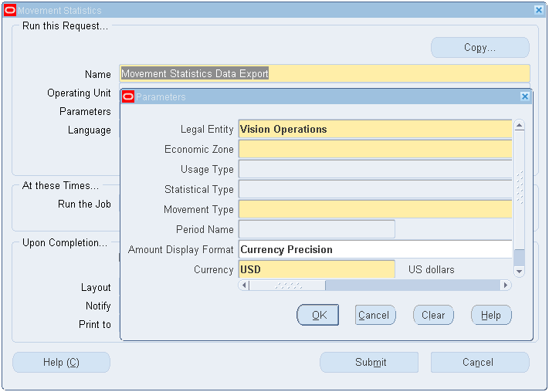Click the OK button in Parameters dialog

317,315
